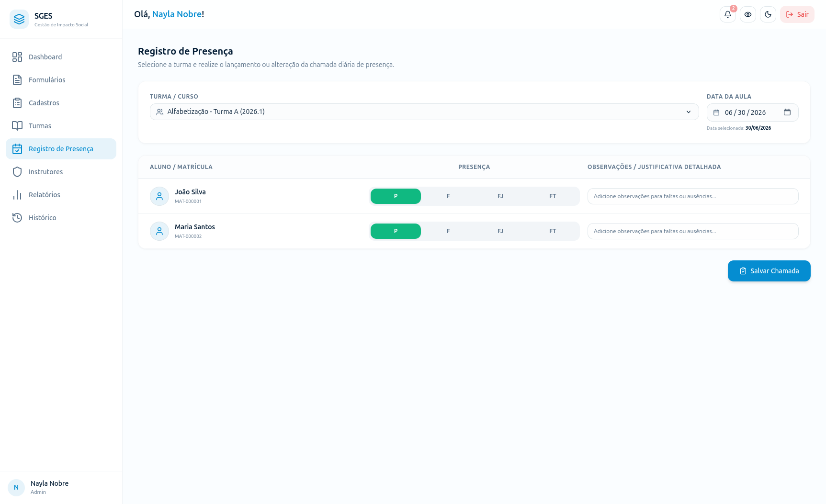
Task: Switch to dark mode with moon icon
Action: [x=768, y=14]
